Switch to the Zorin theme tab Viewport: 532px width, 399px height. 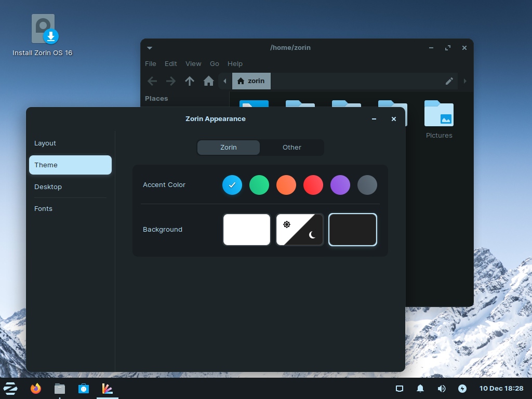tap(229, 148)
